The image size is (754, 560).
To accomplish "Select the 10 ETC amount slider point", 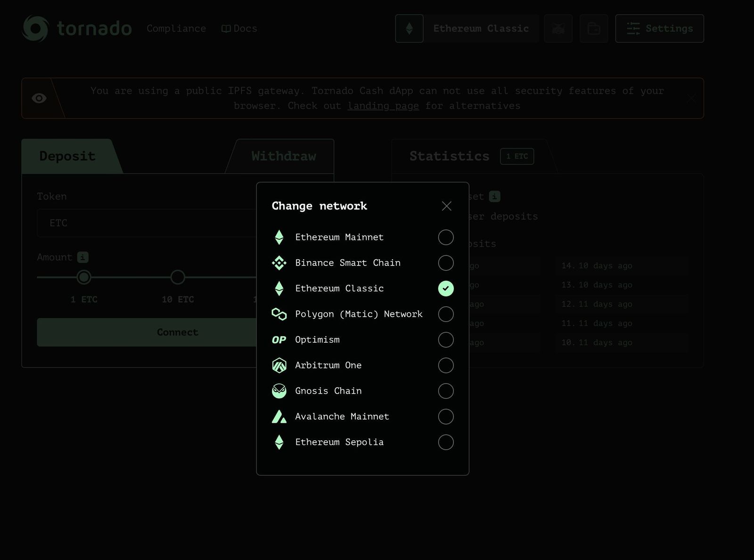I will 178,277.
